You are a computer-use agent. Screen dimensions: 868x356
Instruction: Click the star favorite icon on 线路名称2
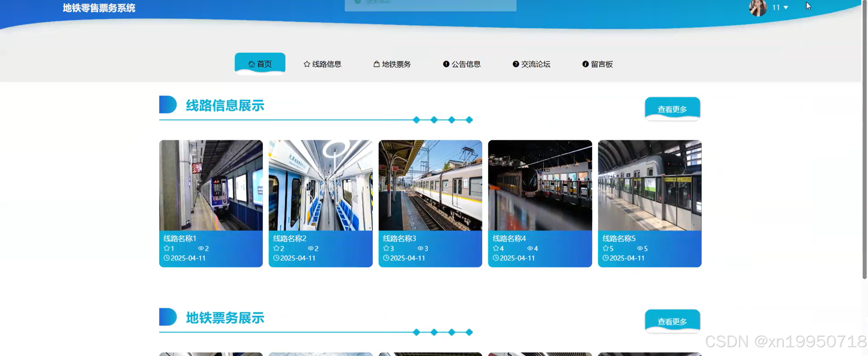[276, 248]
